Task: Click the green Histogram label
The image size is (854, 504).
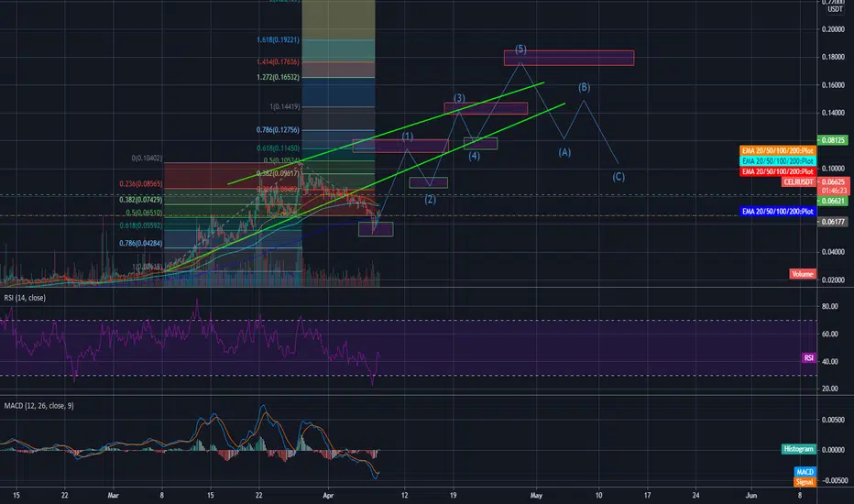Action: coord(798,449)
